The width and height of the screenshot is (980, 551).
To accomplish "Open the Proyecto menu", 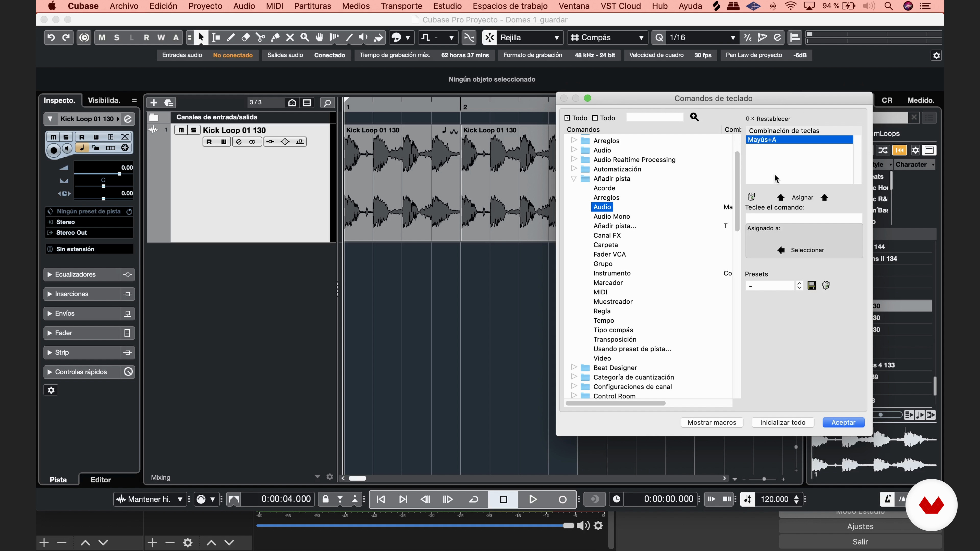I will click(205, 6).
